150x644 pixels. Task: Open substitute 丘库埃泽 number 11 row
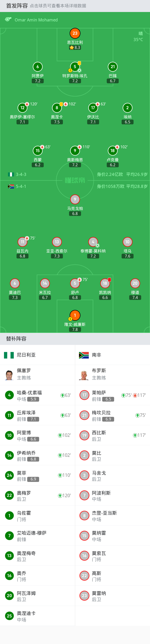37,415
